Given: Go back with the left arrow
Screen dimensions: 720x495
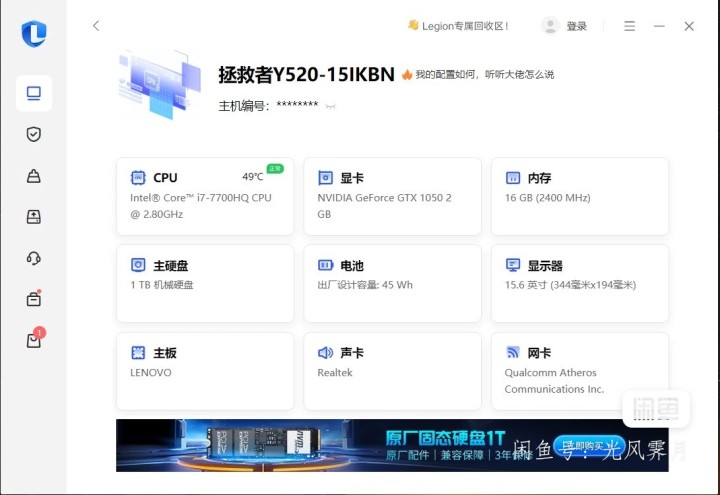Looking at the screenshot, I should 96,26.
